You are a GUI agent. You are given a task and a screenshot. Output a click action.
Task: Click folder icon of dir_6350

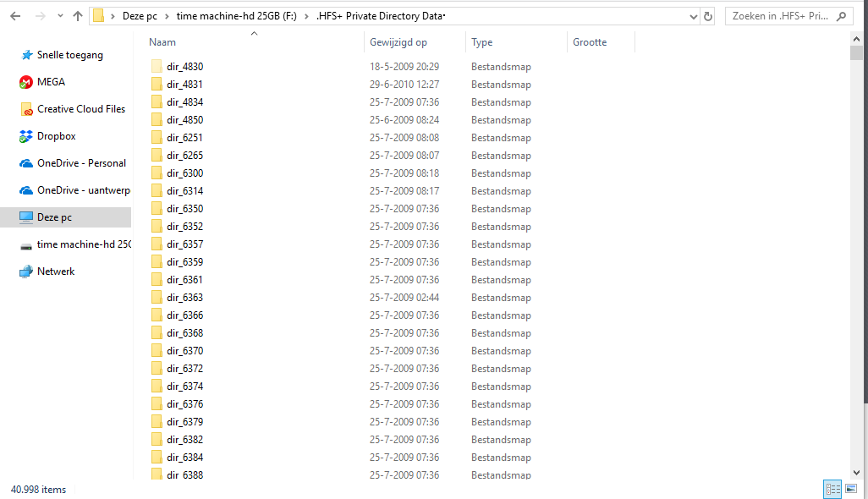[x=157, y=209]
